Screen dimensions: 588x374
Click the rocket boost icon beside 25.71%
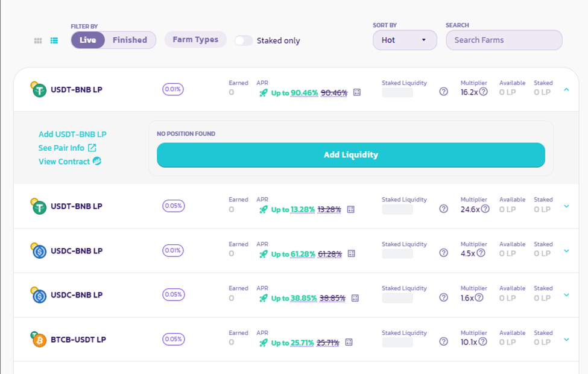[264, 343]
